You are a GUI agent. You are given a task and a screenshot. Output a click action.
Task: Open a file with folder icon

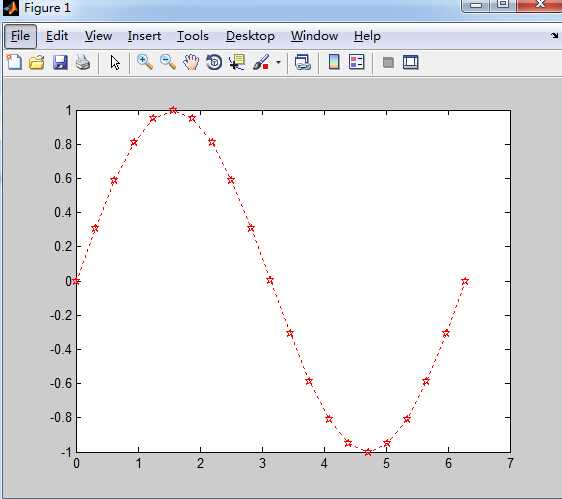(37, 63)
